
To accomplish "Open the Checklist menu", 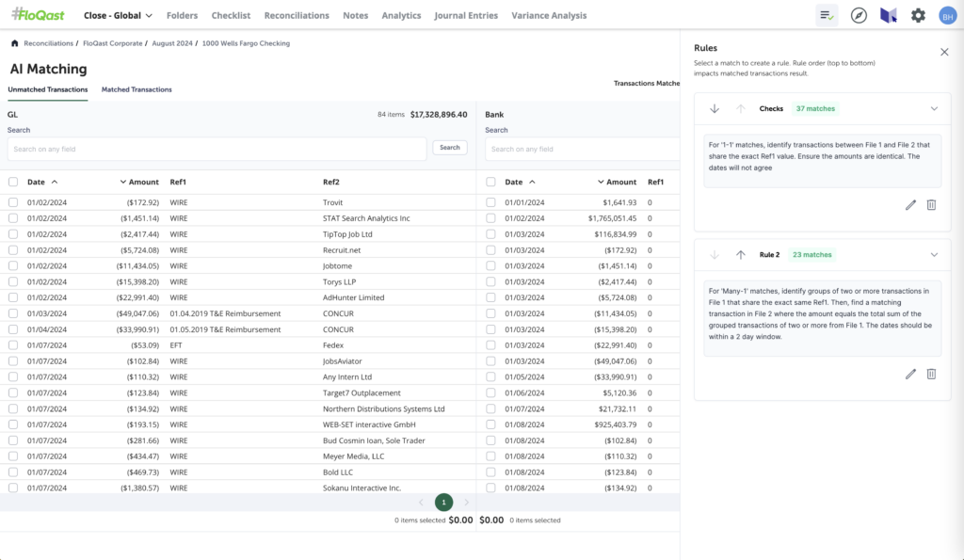I will (x=231, y=15).
